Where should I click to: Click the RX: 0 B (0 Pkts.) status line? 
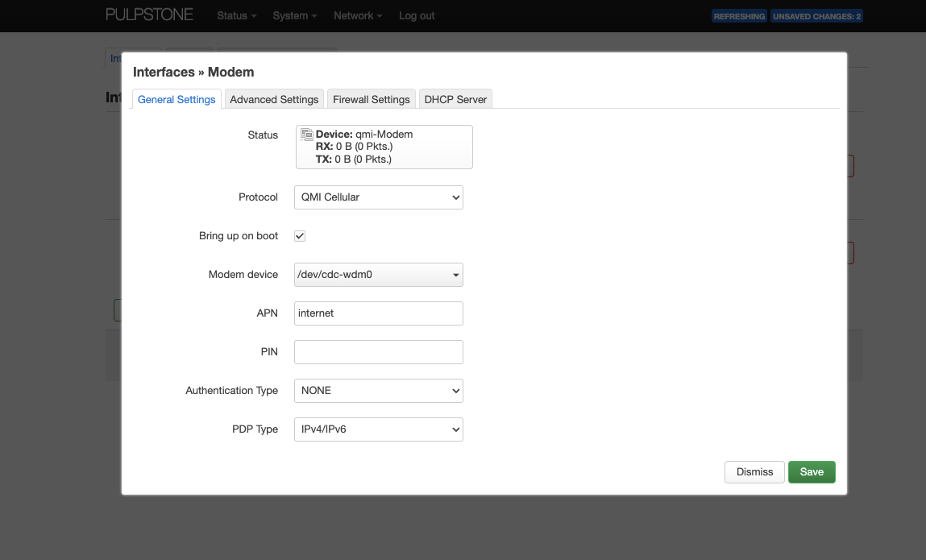(x=355, y=147)
